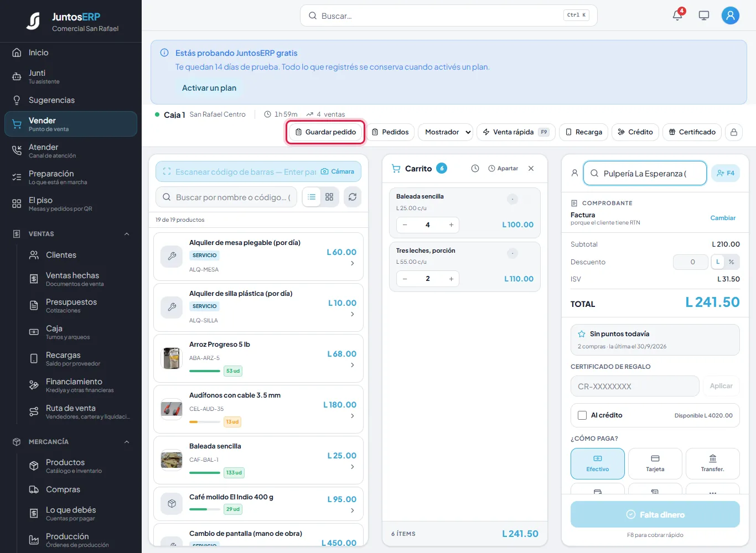Refresh the product list
Image resolution: width=756 pixels, height=553 pixels.
click(x=353, y=197)
